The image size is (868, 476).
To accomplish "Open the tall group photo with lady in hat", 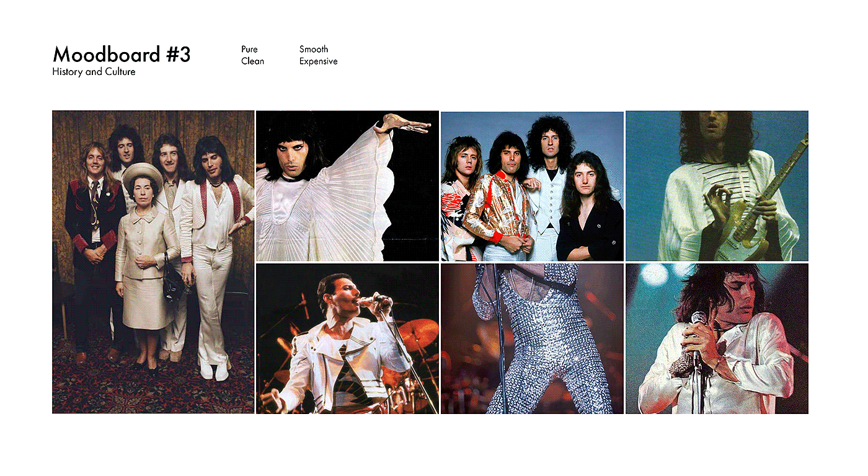I will [153, 262].
